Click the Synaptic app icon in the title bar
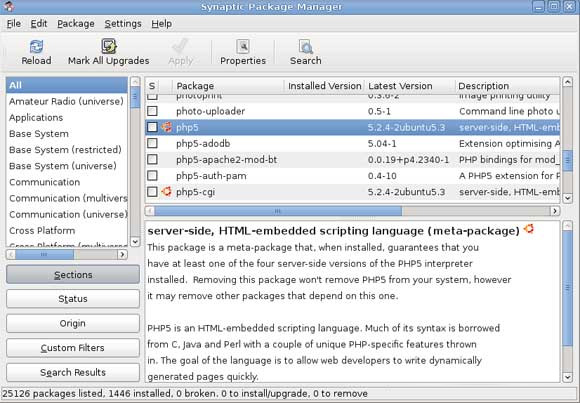The image size is (580, 403). click(x=9, y=6)
